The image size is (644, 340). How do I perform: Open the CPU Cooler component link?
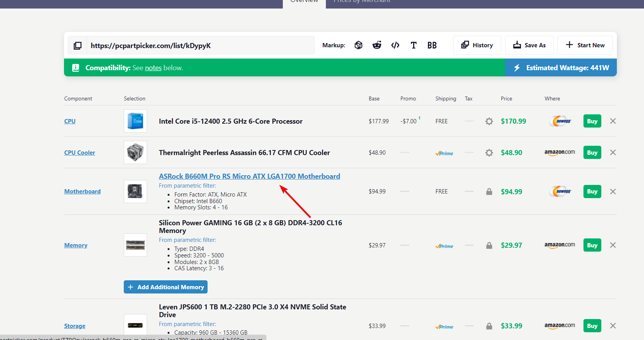coord(80,152)
